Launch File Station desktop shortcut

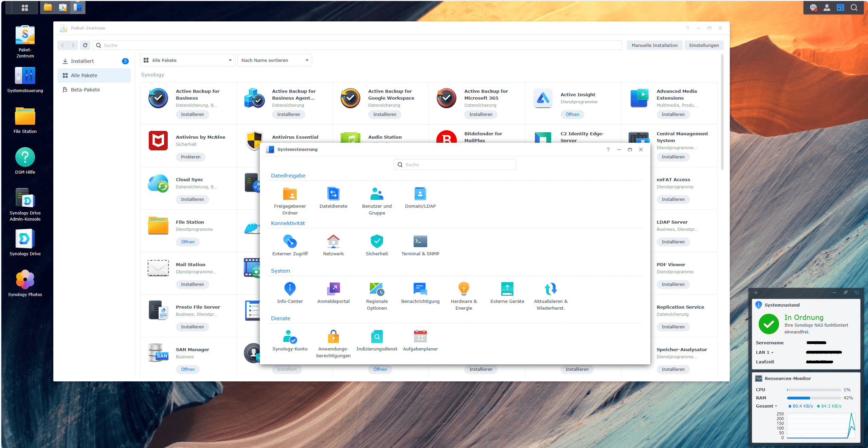(x=25, y=120)
